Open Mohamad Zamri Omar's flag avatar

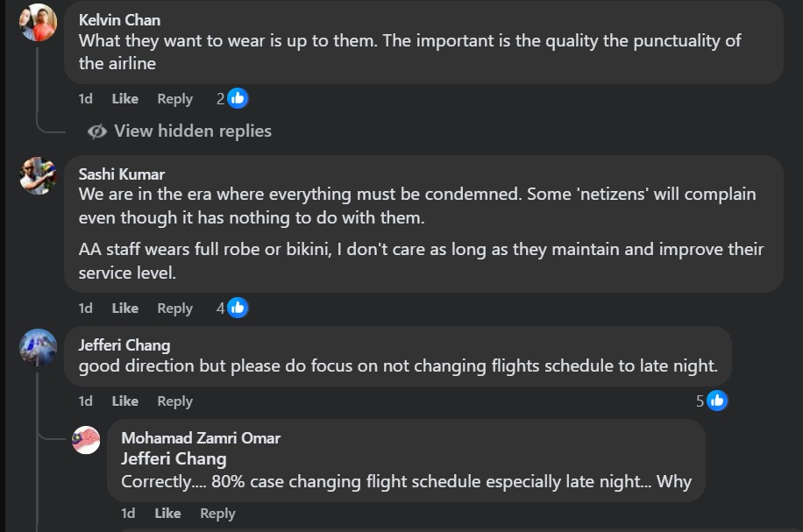86,440
